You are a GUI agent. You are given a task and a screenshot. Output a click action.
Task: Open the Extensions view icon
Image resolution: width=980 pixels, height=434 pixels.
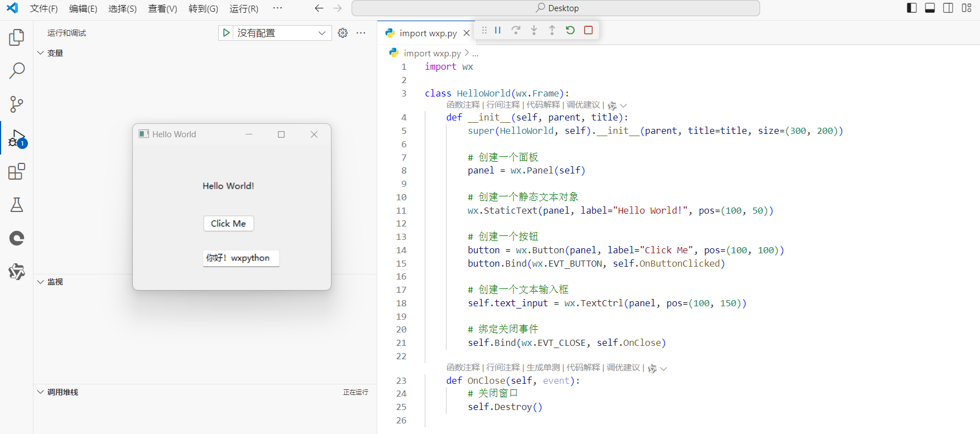coord(17,171)
